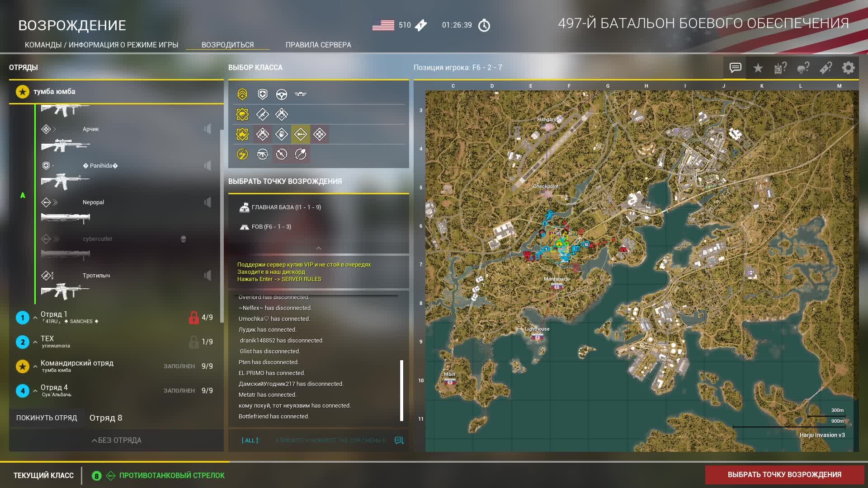868x488 pixels.
Task: Open the vehicle info tank icon
Action: [x=780, y=68]
